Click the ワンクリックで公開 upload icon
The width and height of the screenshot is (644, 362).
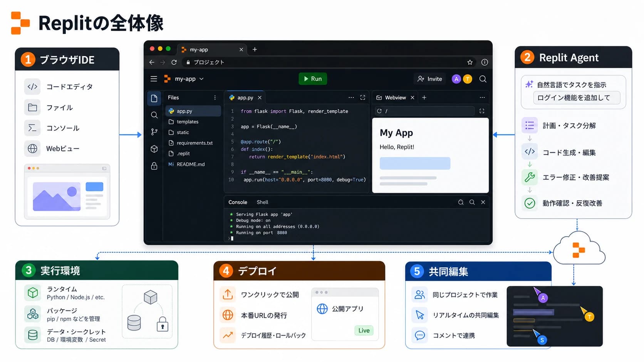(x=228, y=295)
